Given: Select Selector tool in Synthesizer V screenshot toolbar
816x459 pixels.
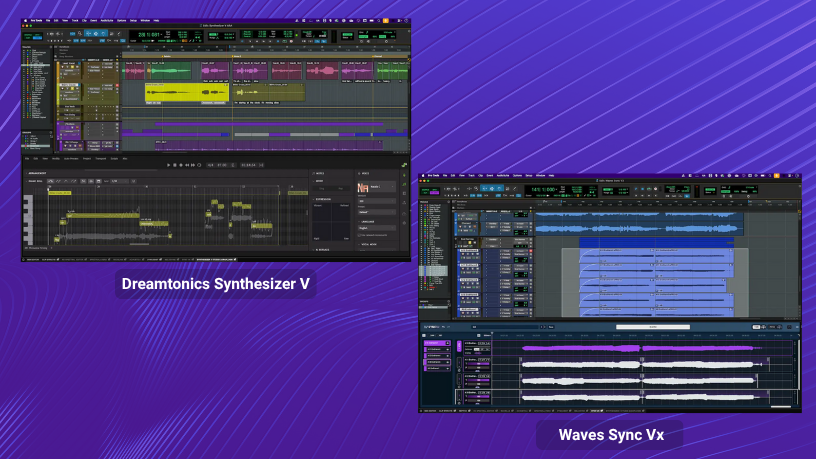Looking at the screenshot, I should click(96, 34).
